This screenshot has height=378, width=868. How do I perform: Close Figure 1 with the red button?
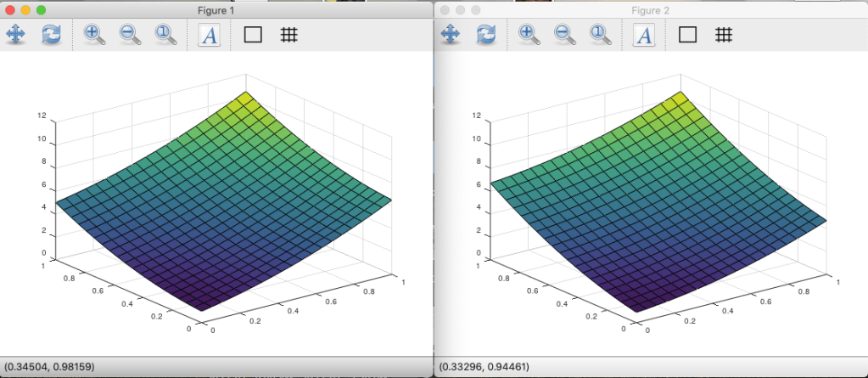click(9, 10)
